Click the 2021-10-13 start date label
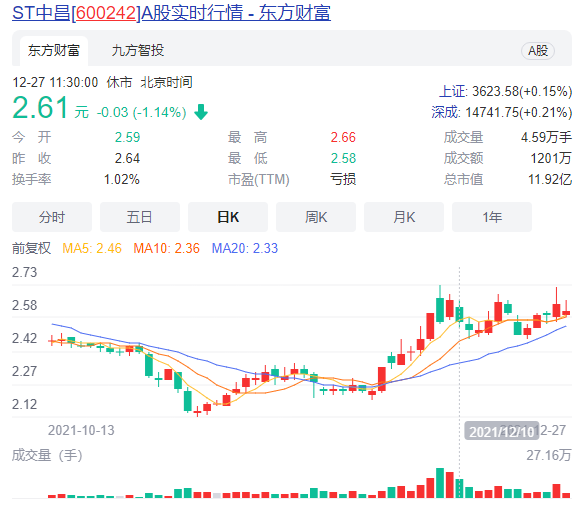The width and height of the screenshot is (577, 507). click(x=81, y=430)
